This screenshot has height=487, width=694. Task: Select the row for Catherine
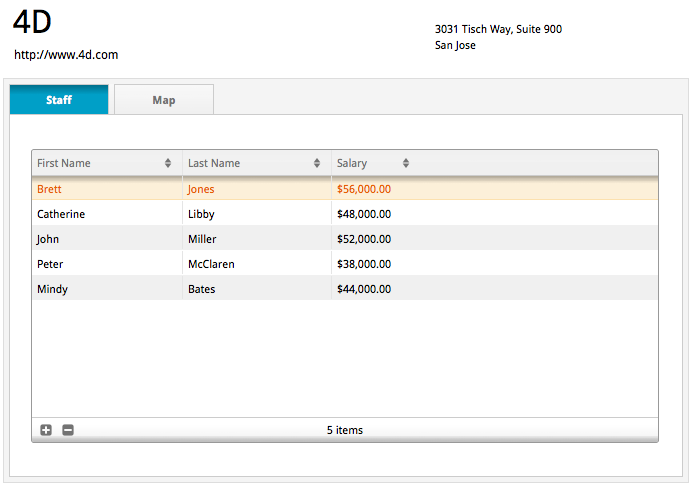pos(61,214)
